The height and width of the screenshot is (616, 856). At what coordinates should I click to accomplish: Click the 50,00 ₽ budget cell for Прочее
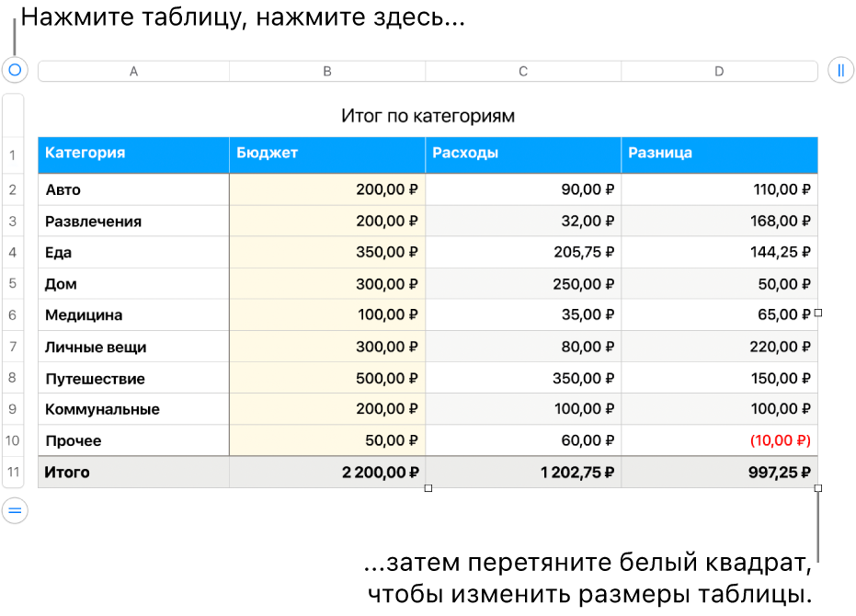pos(327,440)
